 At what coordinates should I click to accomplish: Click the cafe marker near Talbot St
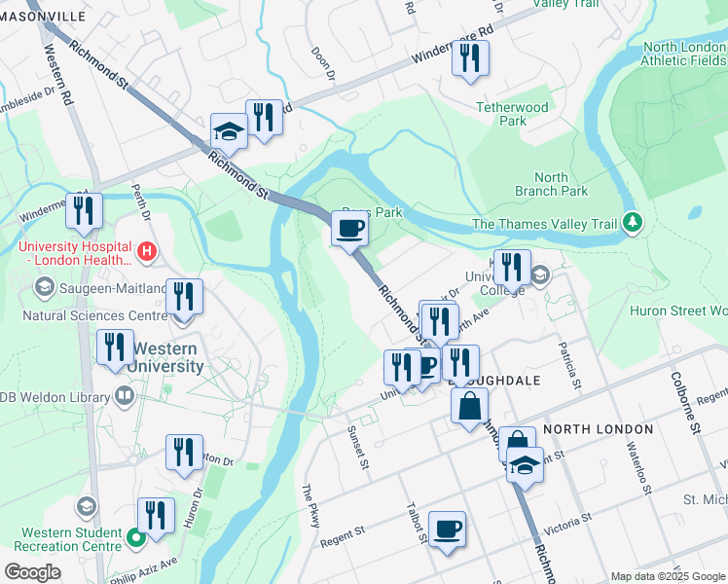click(447, 531)
